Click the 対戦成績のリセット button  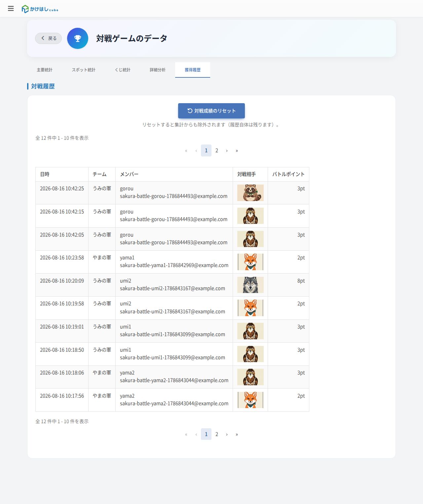pyautogui.click(x=211, y=111)
